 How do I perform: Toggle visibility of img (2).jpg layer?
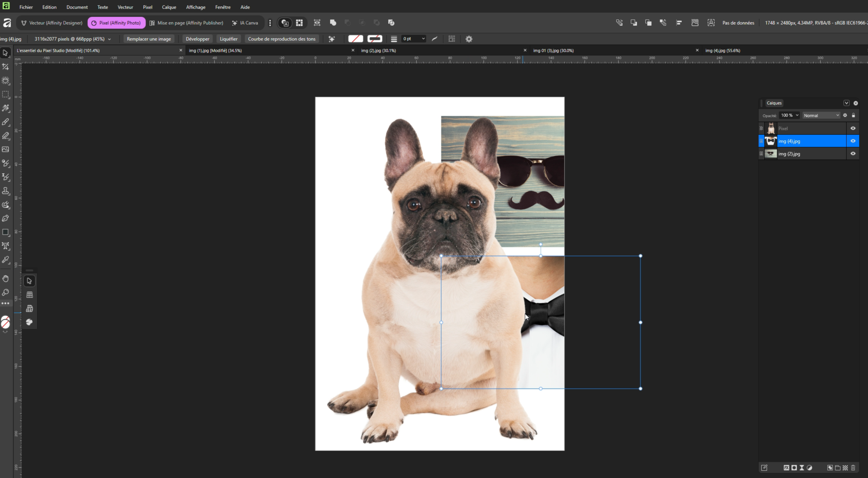pyautogui.click(x=853, y=154)
